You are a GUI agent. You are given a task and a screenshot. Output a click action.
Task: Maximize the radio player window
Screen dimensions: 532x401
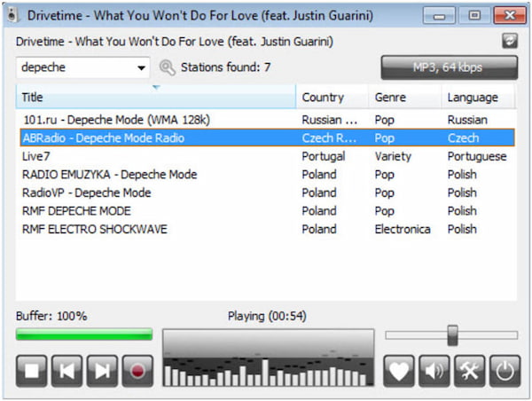(x=474, y=15)
